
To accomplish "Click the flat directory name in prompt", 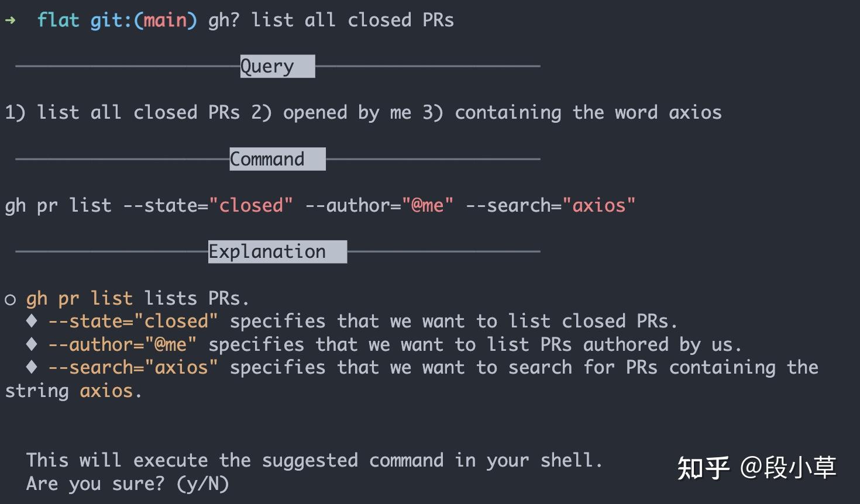I will (x=58, y=20).
